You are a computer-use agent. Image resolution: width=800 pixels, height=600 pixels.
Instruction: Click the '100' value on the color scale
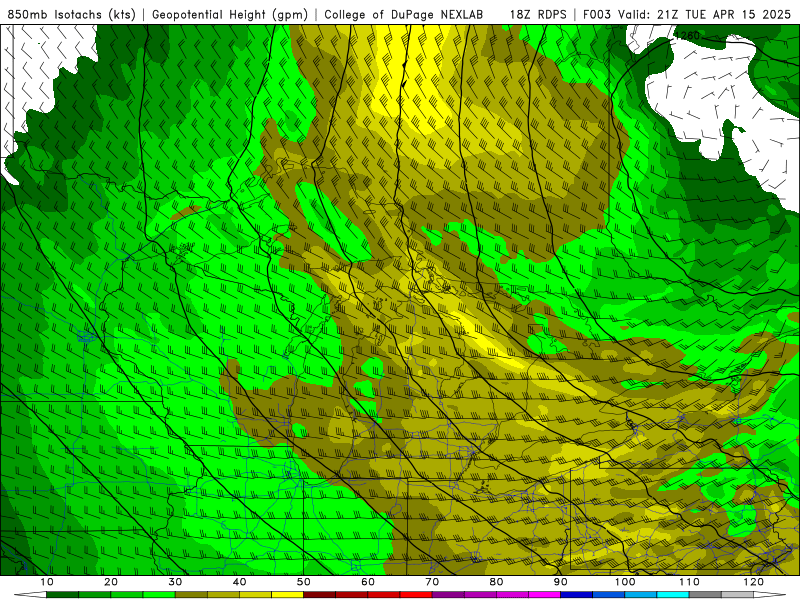(x=625, y=582)
